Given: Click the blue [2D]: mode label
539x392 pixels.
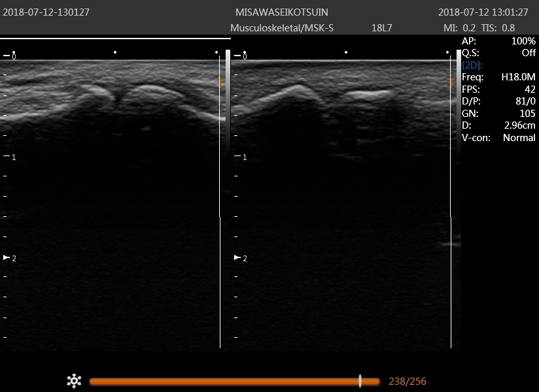Looking at the screenshot, I should 472,65.
